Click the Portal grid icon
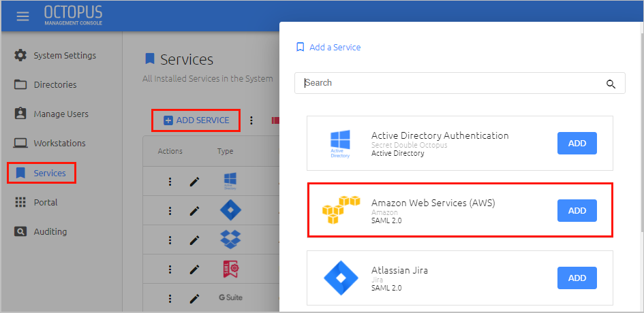 [20, 202]
